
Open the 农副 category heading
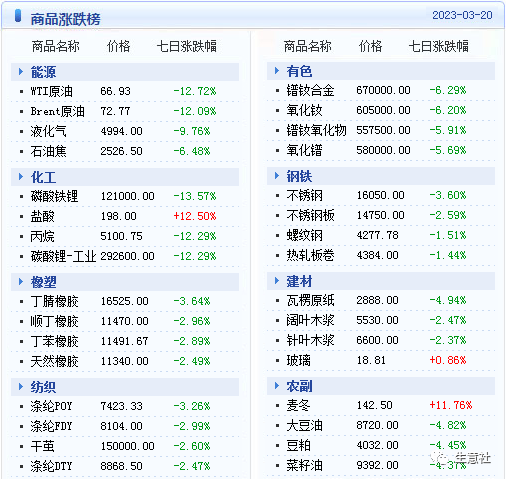[x=299, y=386]
